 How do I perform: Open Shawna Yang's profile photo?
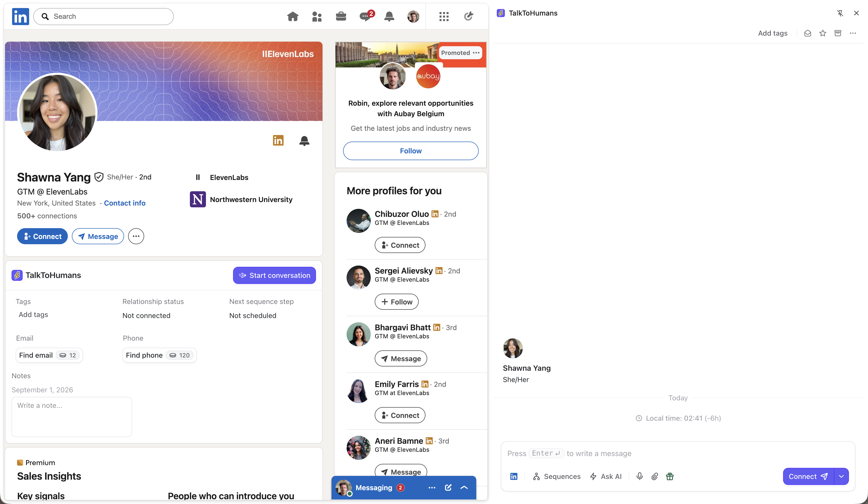(57, 113)
